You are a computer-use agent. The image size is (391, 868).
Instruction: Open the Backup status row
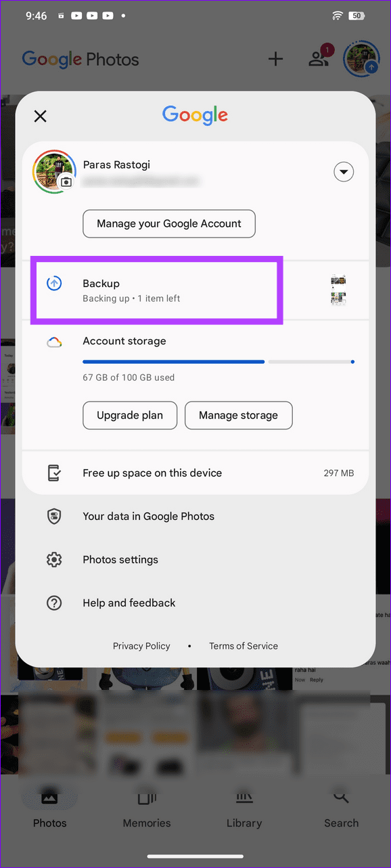pos(195,290)
